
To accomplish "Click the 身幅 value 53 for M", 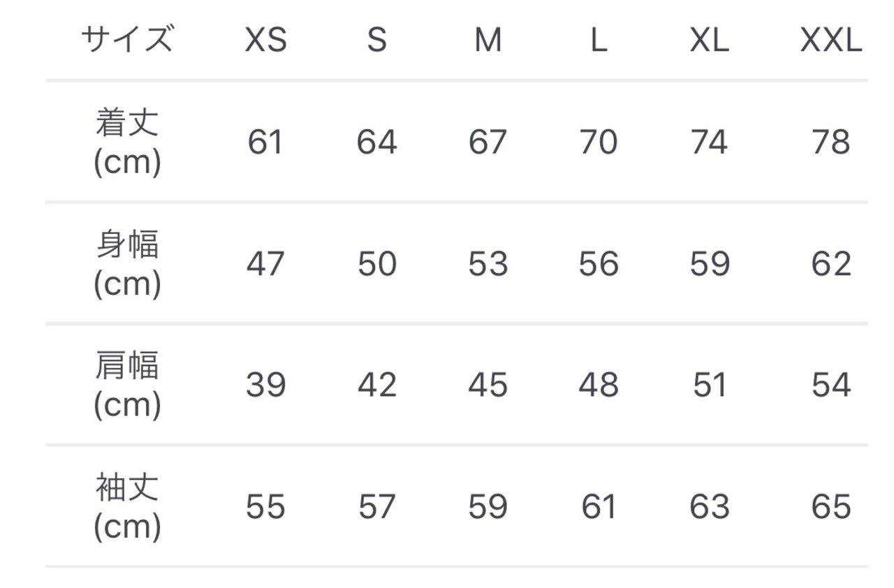I will (x=488, y=264).
